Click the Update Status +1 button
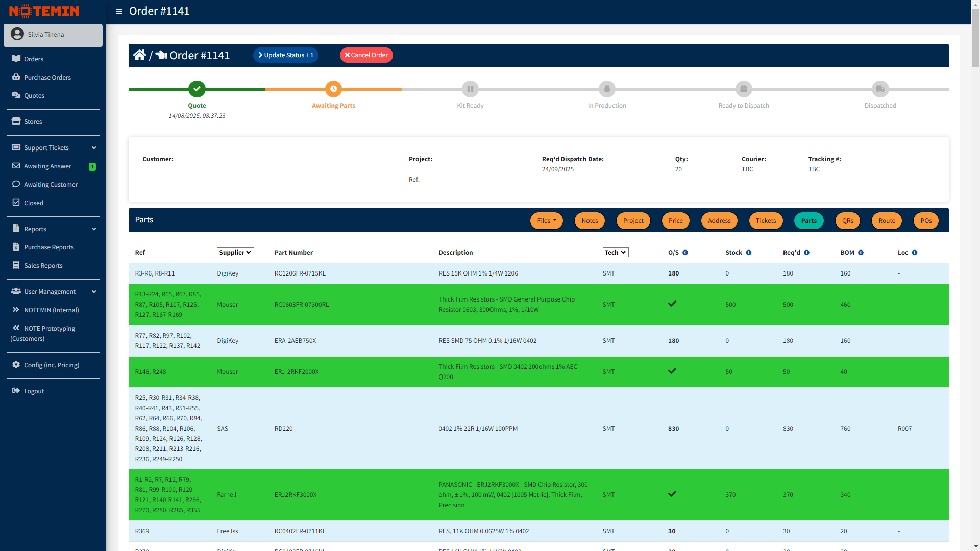The image size is (980, 551). [x=285, y=55]
